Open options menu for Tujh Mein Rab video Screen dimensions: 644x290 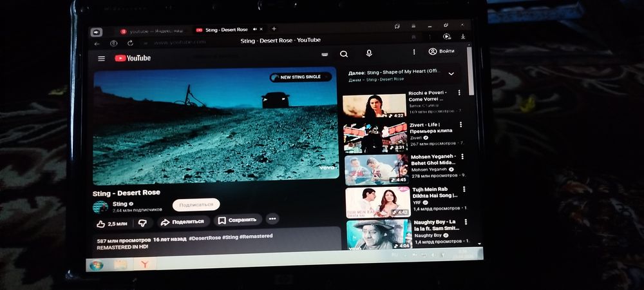click(464, 189)
